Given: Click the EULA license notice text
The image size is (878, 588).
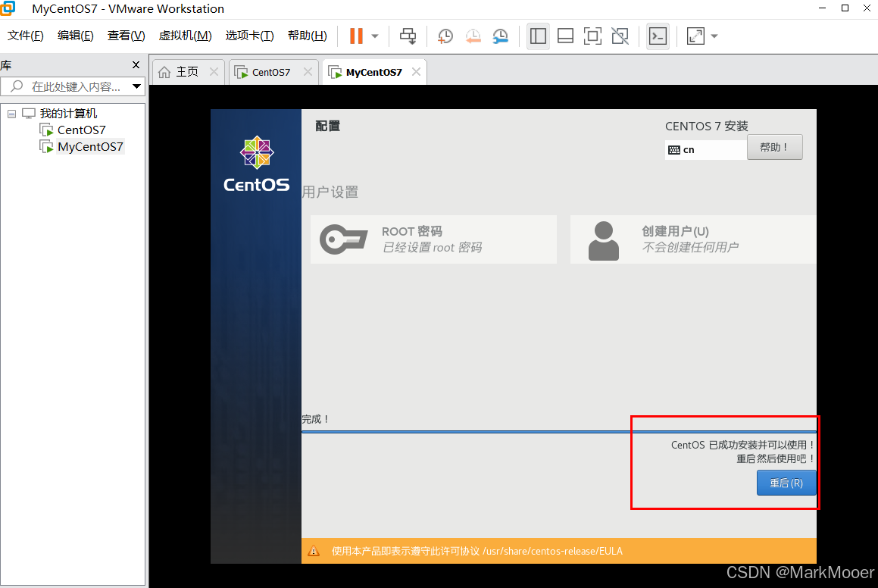Looking at the screenshot, I should 477,551.
